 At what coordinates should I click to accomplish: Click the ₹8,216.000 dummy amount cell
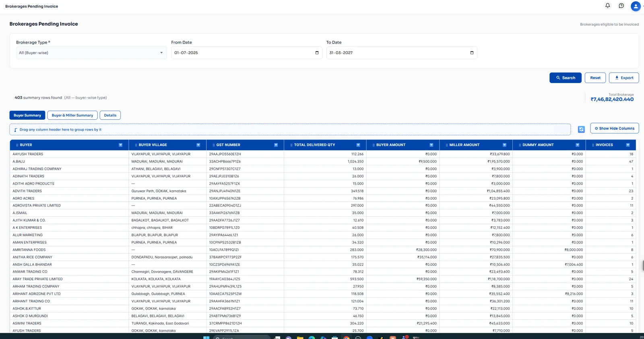coord(549,294)
